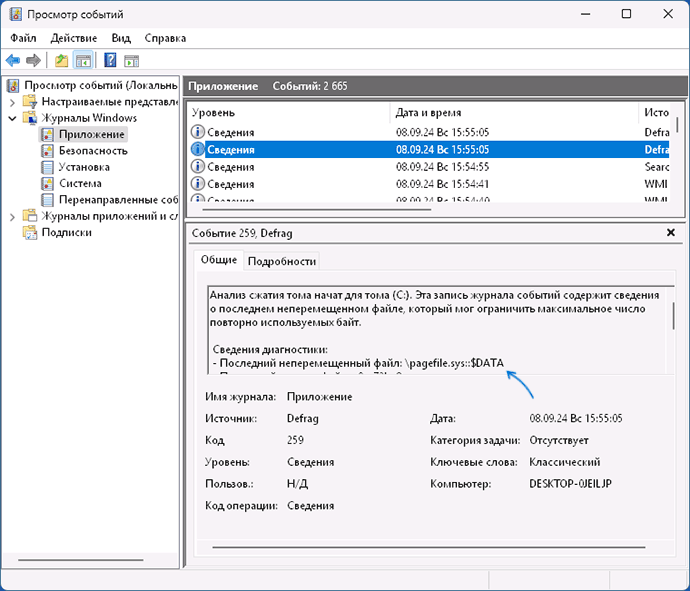Expand Настраиваемые представления node
Image resolution: width=690 pixels, height=591 pixels.
(12, 103)
